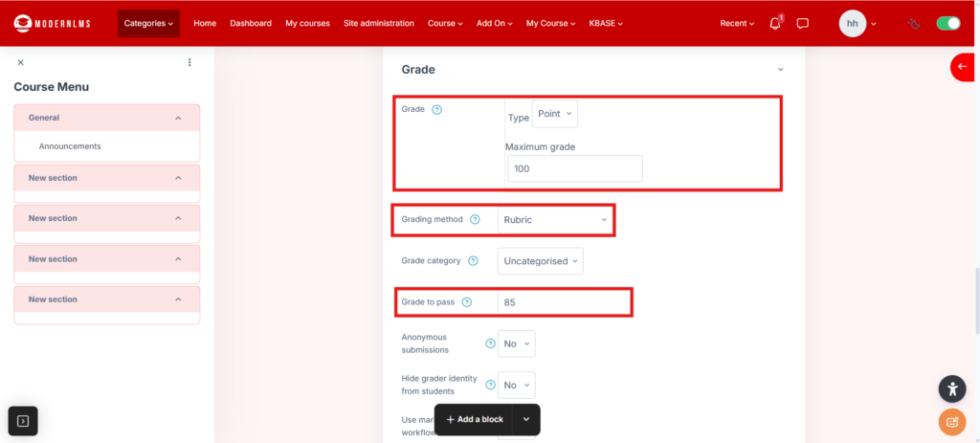Click the Maximum grade input field
Screen dimensions: 980x443
(x=574, y=168)
